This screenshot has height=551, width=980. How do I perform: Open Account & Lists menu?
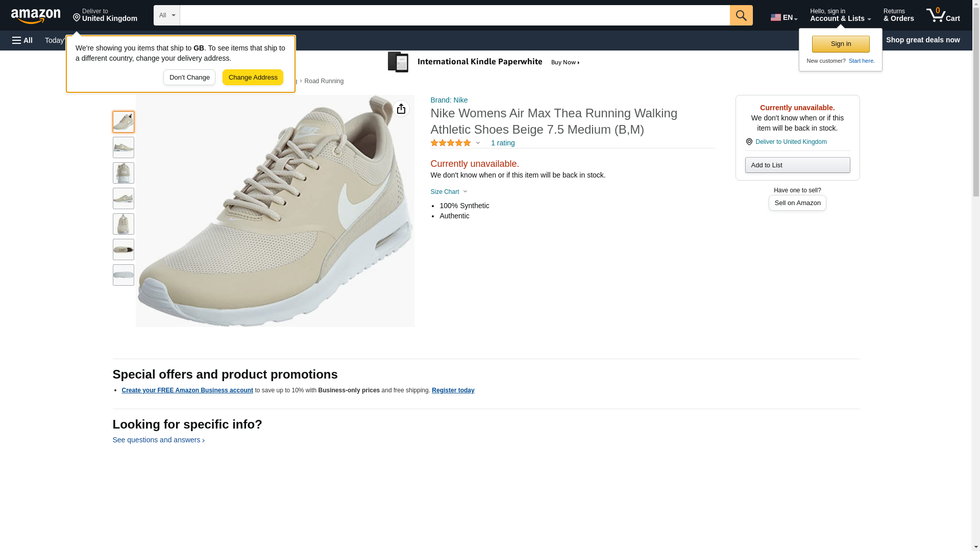840,15
